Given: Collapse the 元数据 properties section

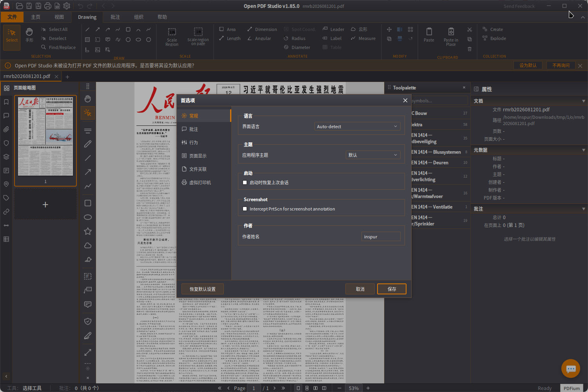Looking at the screenshot, I should [584, 150].
